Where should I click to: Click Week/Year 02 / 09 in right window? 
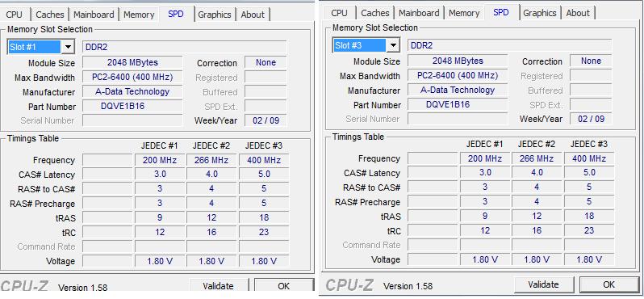(591, 119)
